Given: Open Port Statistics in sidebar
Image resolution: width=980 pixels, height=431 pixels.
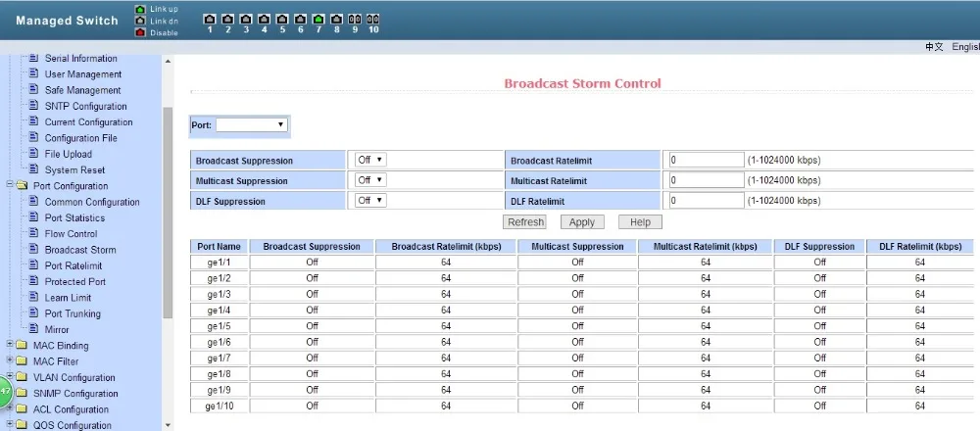Looking at the screenshot, I should click(74, 217).
